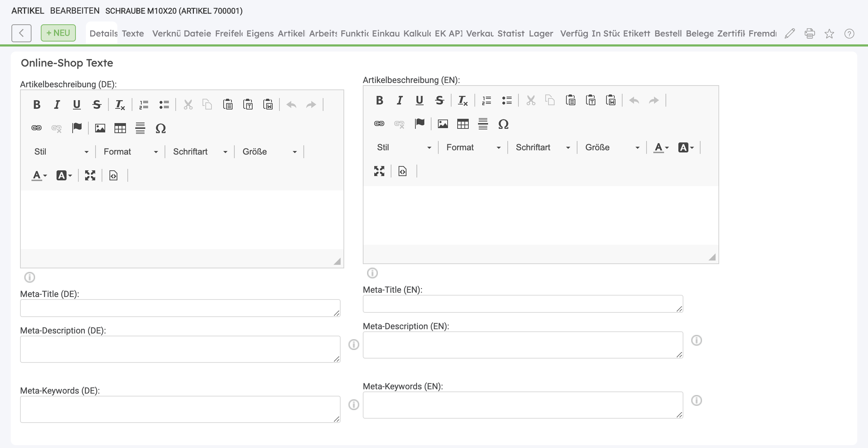Viewport: 868px width, 448px height.
Task: Insert a table in the DE editor
Action: pyautogui.click(x=120, y=128)
